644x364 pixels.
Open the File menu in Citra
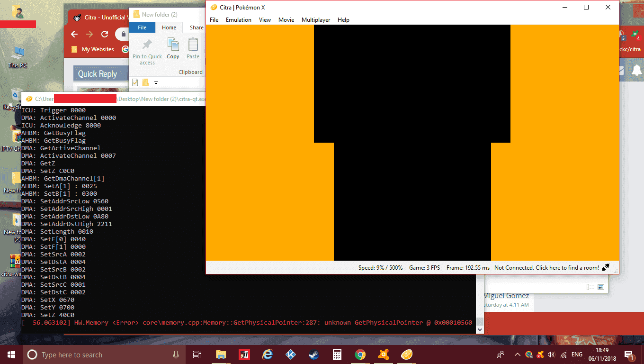point(214,20)
